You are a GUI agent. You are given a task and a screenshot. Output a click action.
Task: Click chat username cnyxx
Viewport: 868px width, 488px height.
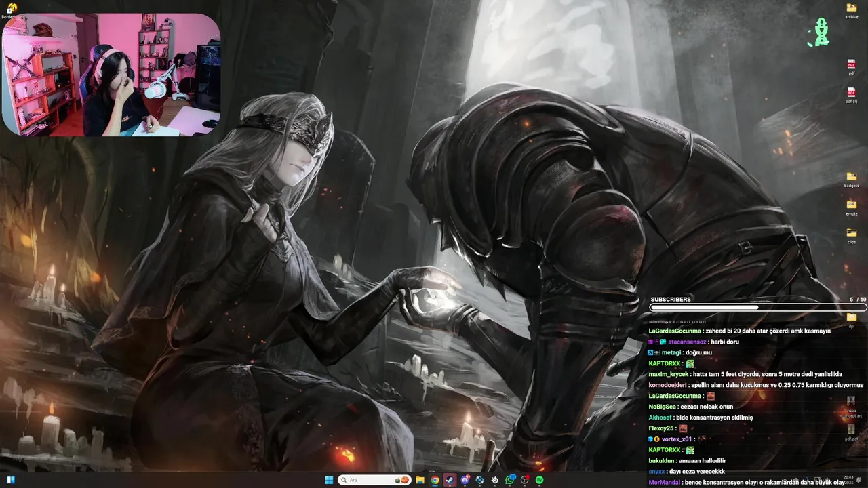click(x=657, y=472)
